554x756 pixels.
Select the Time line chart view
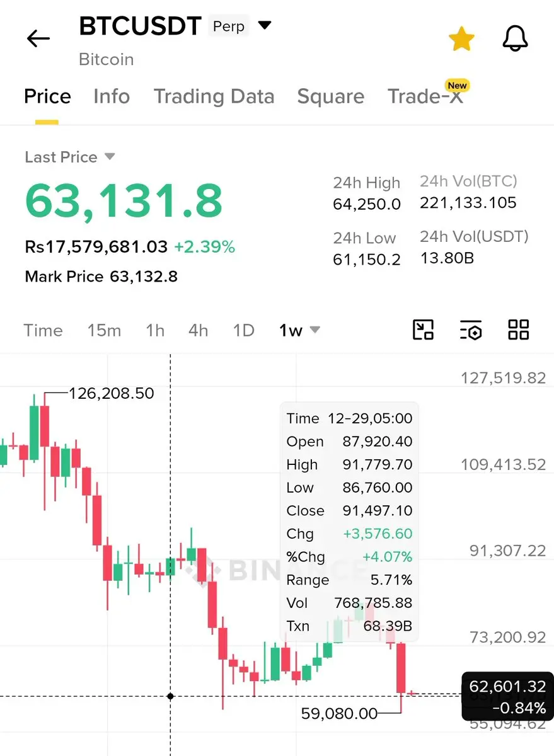pos(43,330)
